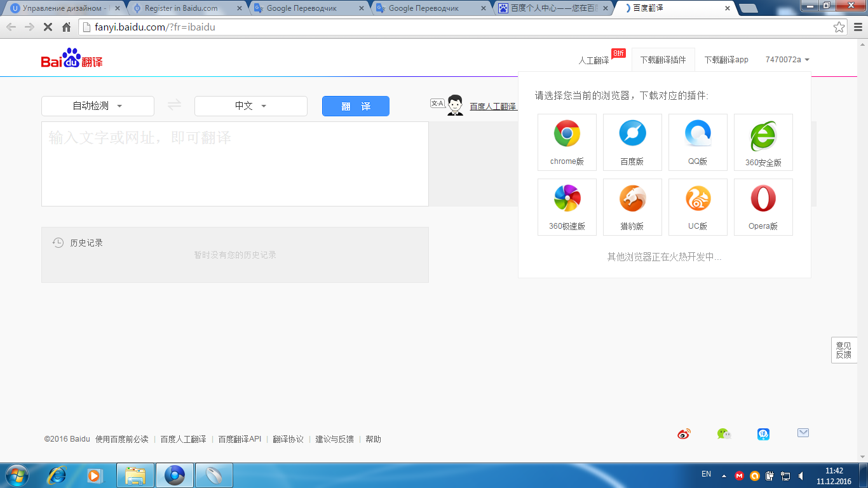
Task: Close the 百度翻译 browser tab
Action: tap(728, 8)
